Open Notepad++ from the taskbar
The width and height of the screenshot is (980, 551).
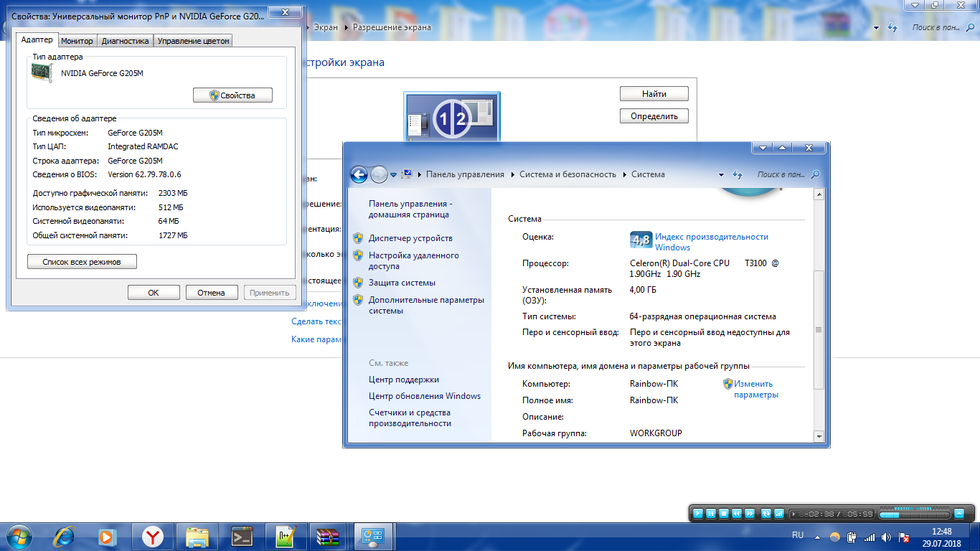286,536
